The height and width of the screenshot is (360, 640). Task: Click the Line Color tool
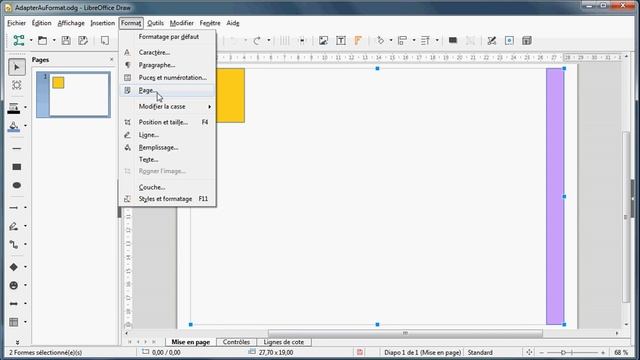13,108
